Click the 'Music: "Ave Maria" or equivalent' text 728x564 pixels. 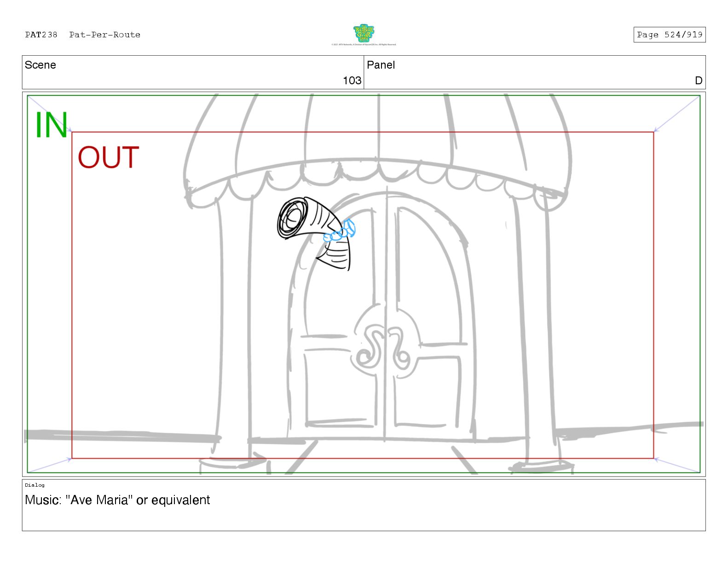117,500
